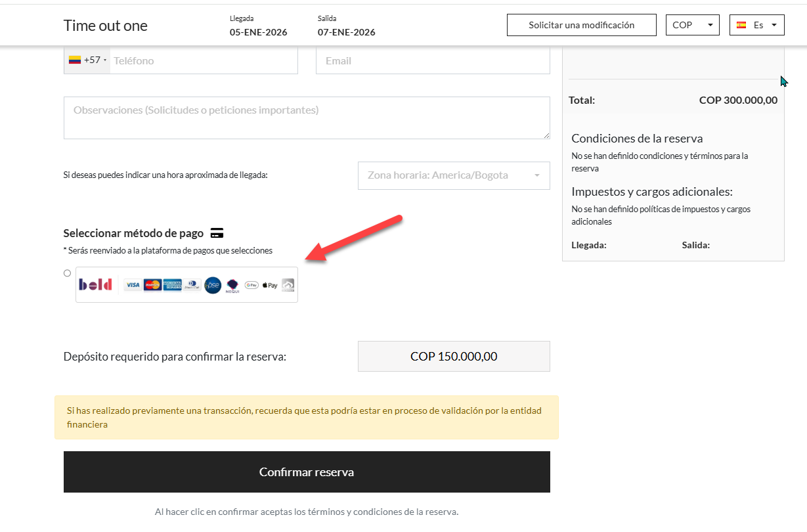This screenshot has height=532, width=807.
Task: Click the Diners Club icon
Action: [x=192, y=285]
